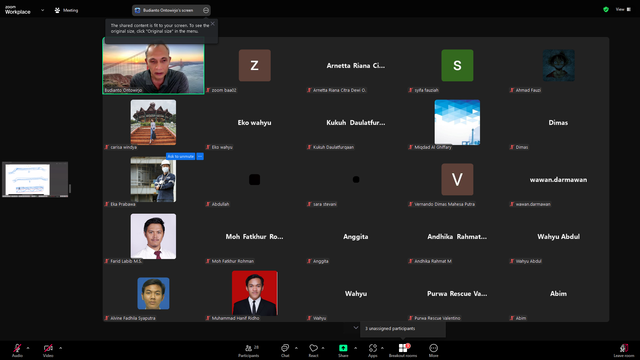Open the Participants panel
Viewport: 640px width, 360px height.
249,350
